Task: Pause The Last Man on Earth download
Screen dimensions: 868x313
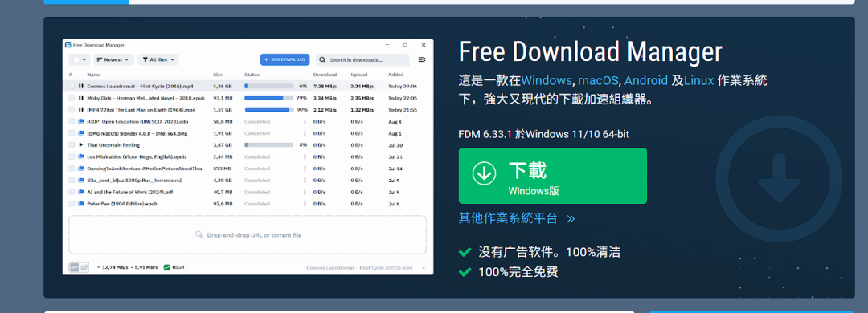Action: click(x=81, y=109)
